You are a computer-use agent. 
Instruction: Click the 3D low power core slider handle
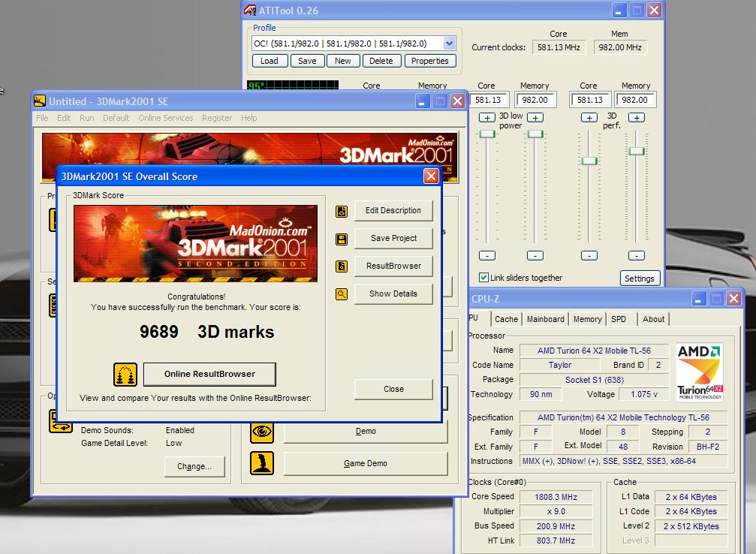[x=487, y=134]
